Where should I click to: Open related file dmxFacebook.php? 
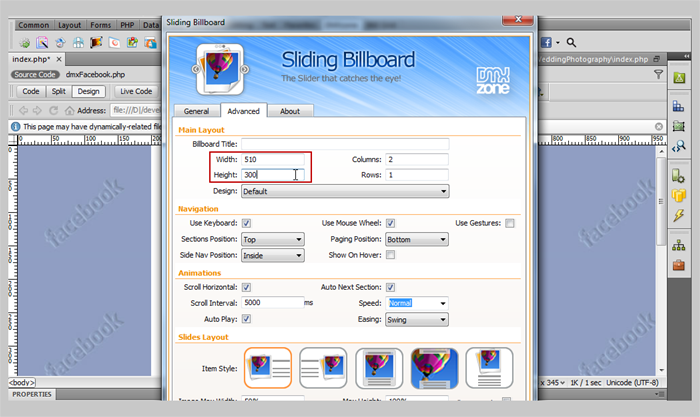point(96,75)
